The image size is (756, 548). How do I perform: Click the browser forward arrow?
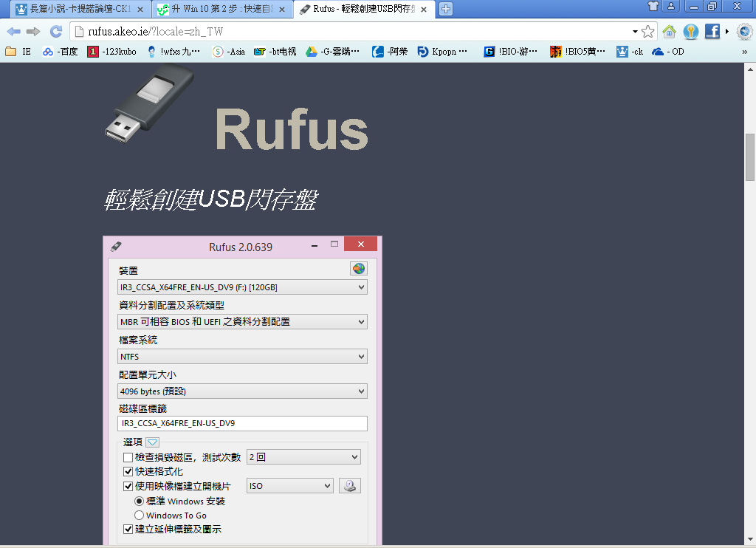click(x=33, y=32)
